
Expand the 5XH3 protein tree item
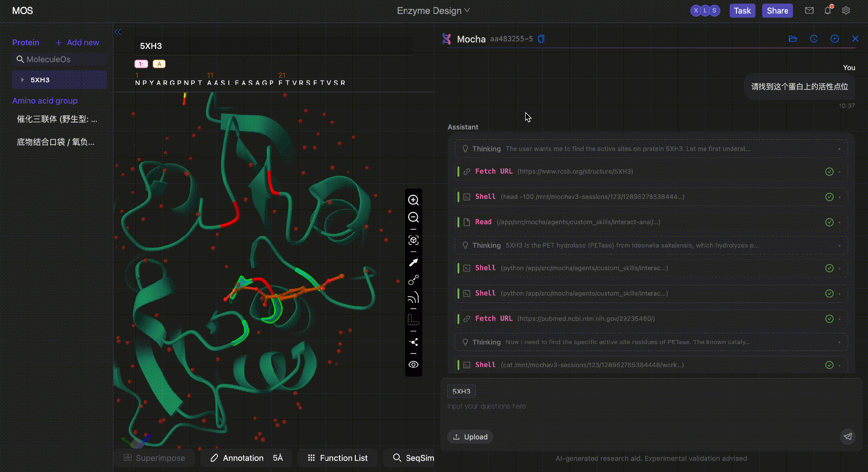pyautogui.click(x=22, y=80)
